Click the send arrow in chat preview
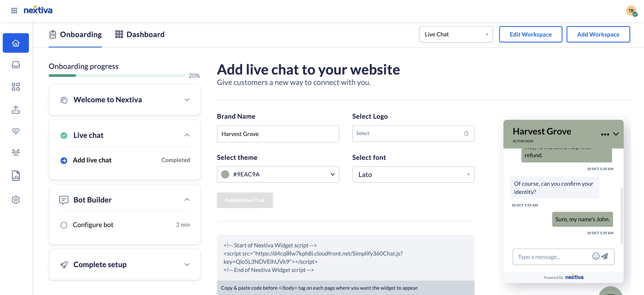Image resolution: width=644 pixels, height=295 pixels. coord(605,256)
